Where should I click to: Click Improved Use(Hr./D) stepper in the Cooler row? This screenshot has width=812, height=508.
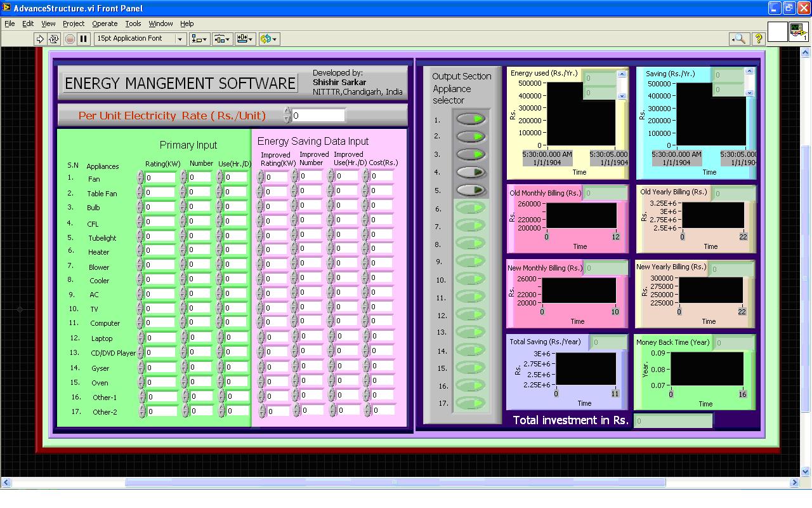(x=331, y=277)
